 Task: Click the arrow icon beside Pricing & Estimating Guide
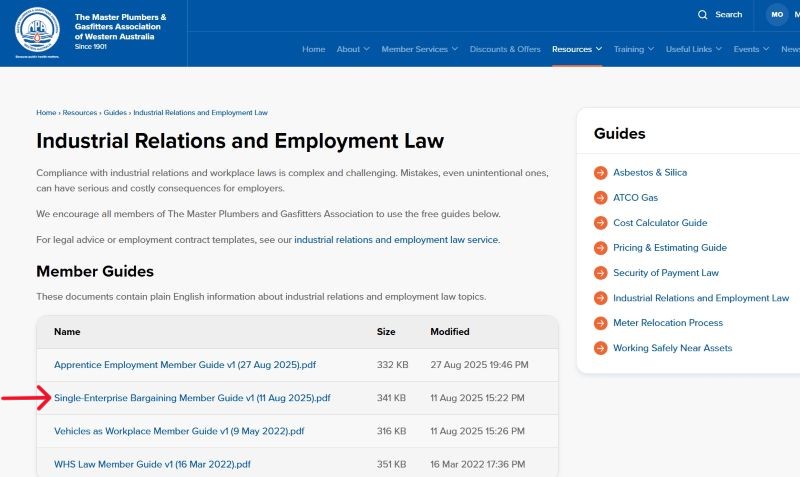tap(601, 248)
